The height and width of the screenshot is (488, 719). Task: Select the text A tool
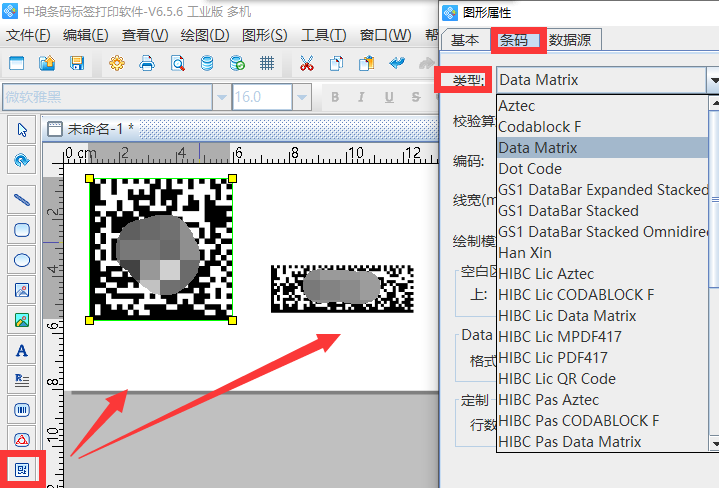click(x=22, y=350)
